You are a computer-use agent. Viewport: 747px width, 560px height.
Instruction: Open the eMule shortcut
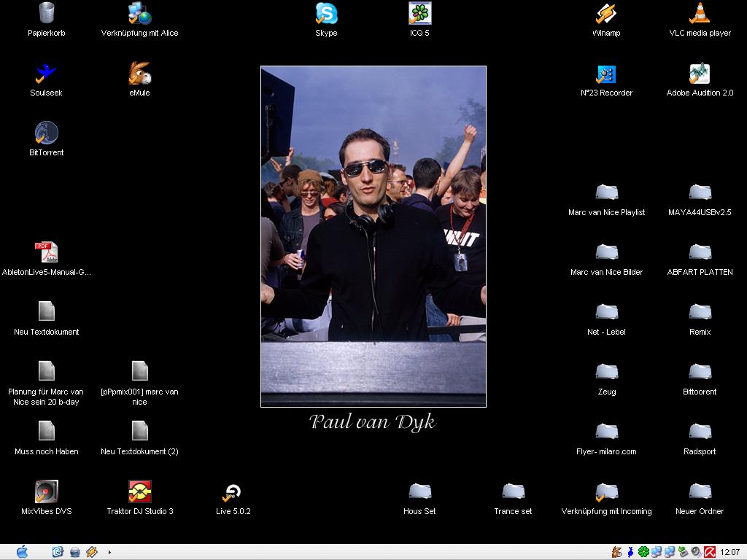click(x=139, y=74)
